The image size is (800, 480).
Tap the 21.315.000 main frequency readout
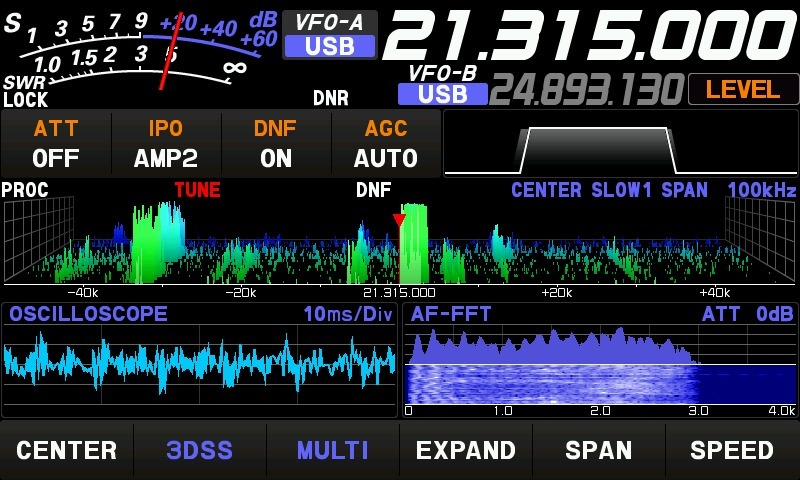tap(588, 36)
